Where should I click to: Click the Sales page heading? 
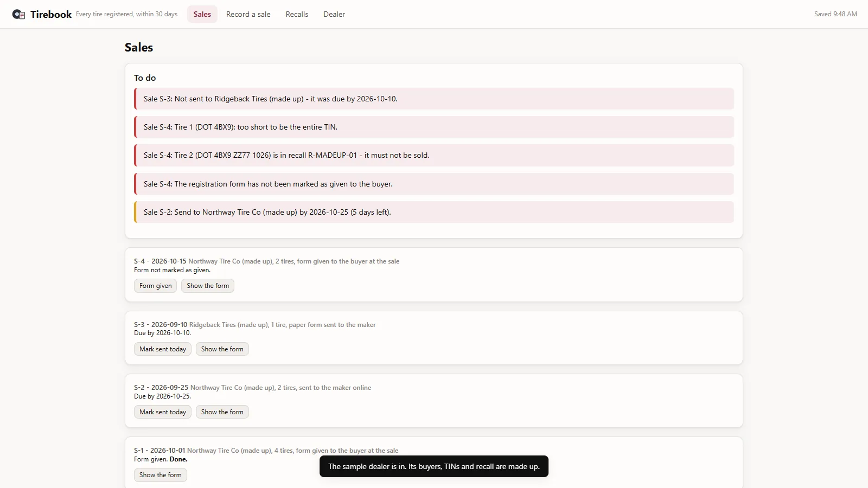pos(139,47)
